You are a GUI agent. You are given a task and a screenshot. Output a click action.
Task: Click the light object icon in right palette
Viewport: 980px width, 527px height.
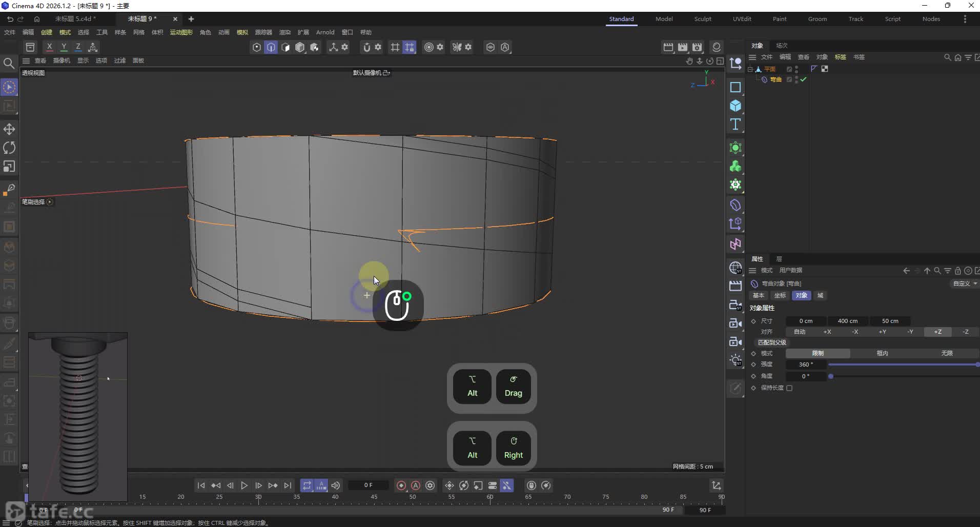click(736, 360)
